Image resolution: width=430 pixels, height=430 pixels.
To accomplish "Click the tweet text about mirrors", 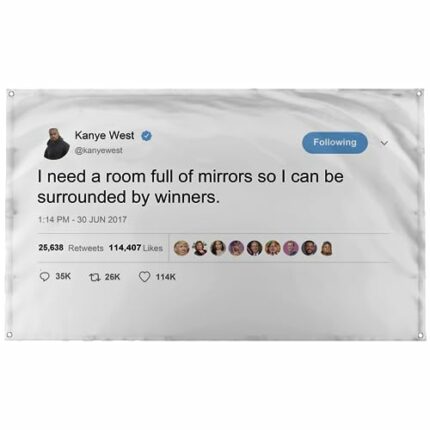I will 190,187.
